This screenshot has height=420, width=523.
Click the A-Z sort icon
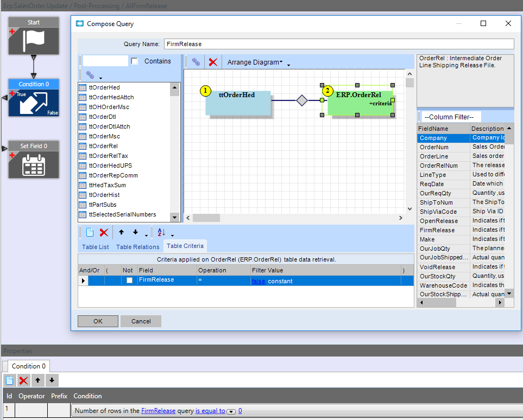(161, 232)
